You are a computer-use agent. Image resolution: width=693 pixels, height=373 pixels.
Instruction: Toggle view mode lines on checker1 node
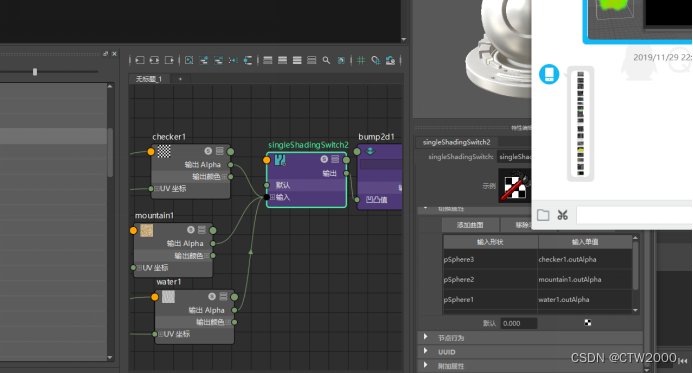click(219, 151)
